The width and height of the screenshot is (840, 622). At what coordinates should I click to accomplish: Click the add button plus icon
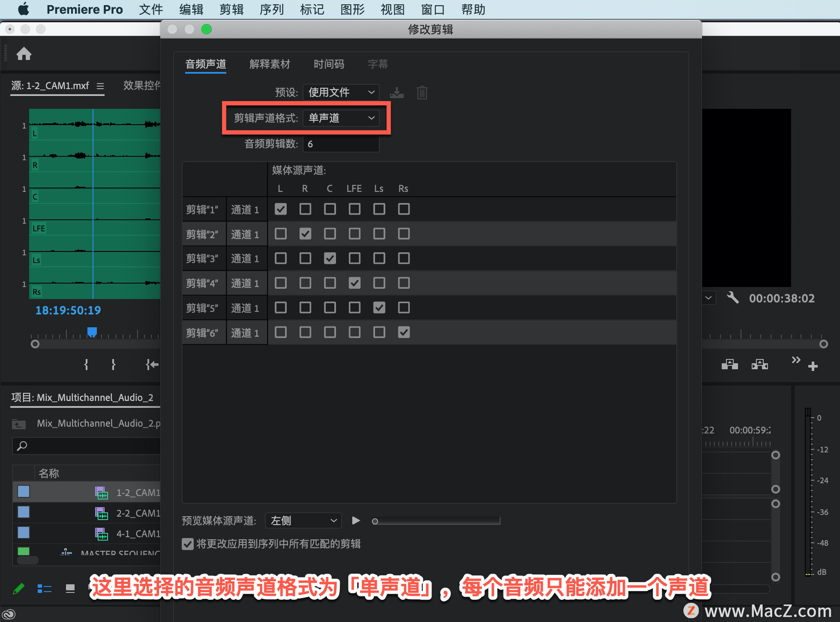pyautogui.click(x=813, y=366)
